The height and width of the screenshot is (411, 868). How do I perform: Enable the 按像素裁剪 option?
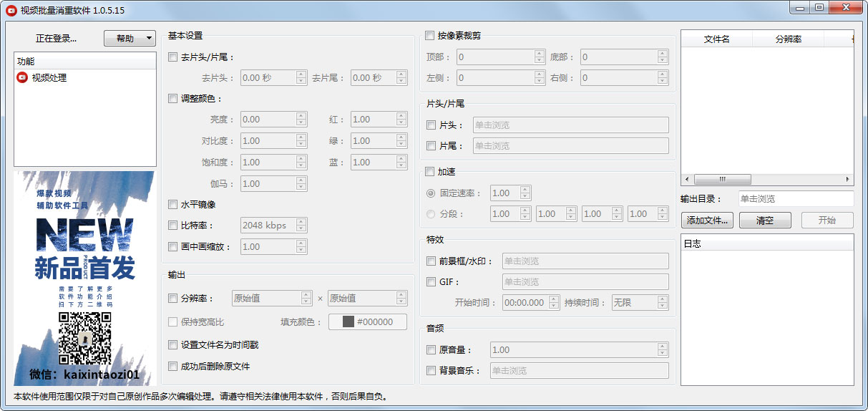[430, 36]
